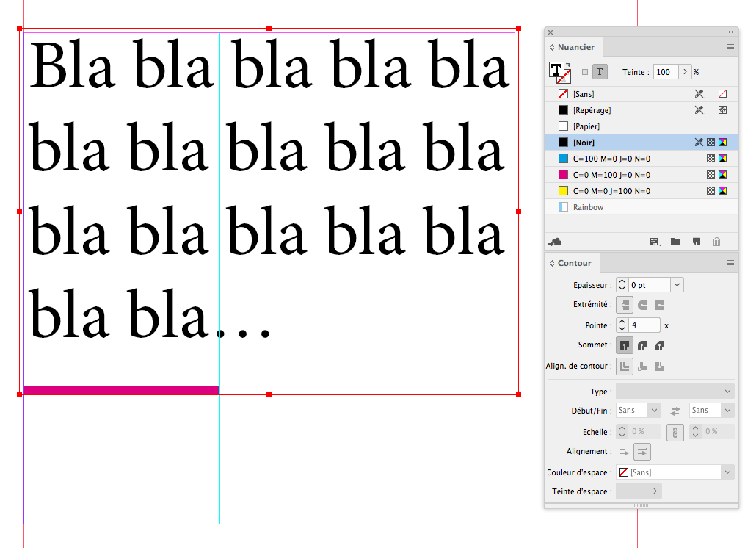This screenshot has height=548, width=756.
Task: Delete selected swatch via trash icon
Action: coord(716,242)
